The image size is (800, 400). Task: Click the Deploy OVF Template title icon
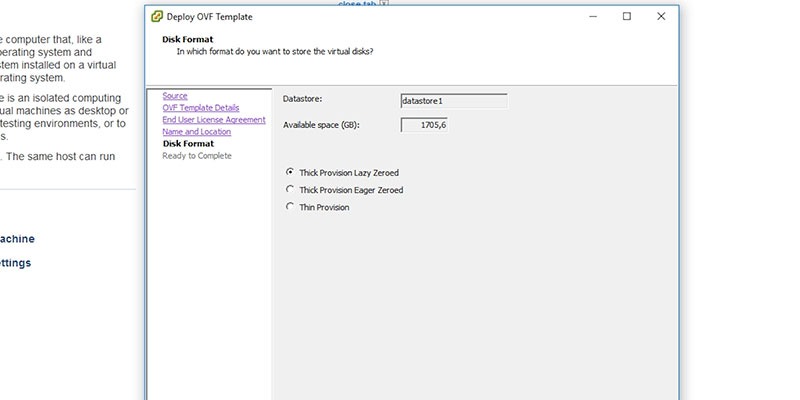pos(157,16)
